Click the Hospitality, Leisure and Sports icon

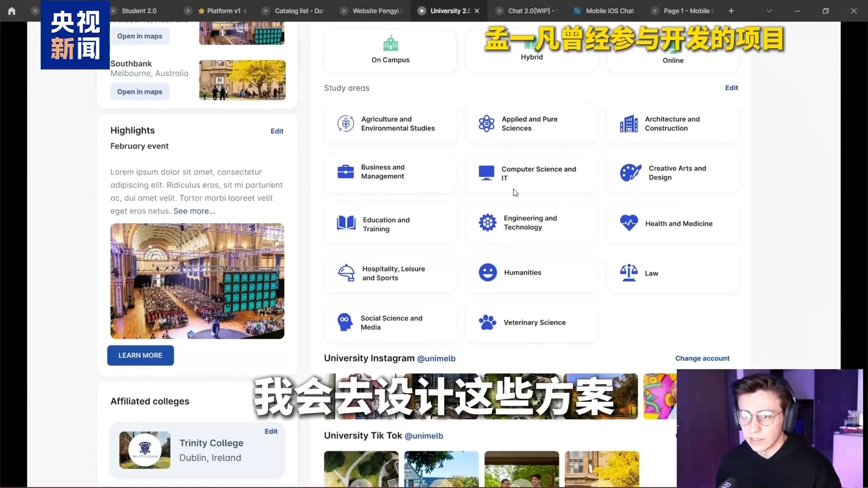346,272
